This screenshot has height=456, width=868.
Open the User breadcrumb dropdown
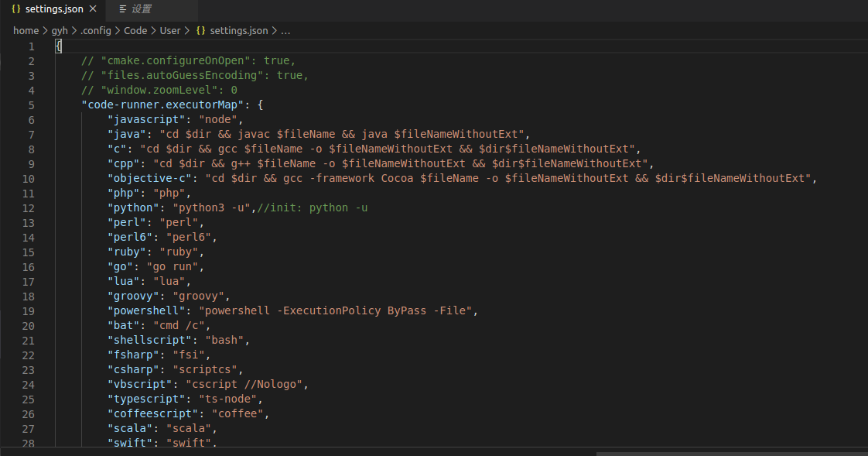[170, 30]
